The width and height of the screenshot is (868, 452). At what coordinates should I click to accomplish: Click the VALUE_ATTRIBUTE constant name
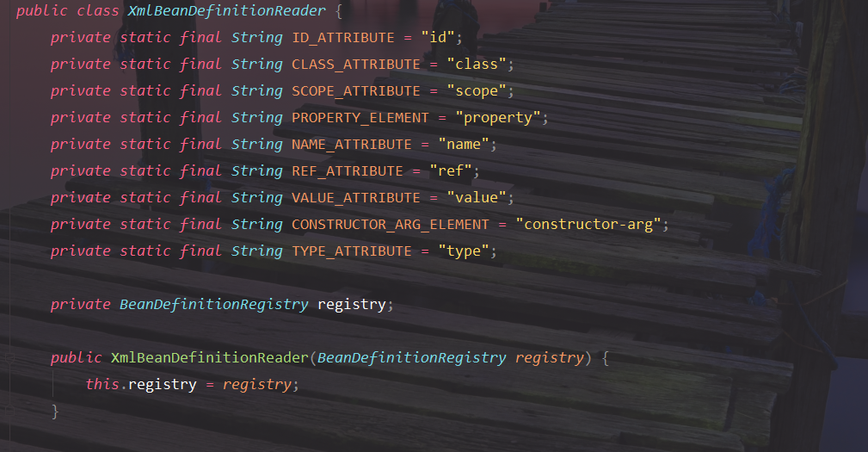(x=356, y=197)
